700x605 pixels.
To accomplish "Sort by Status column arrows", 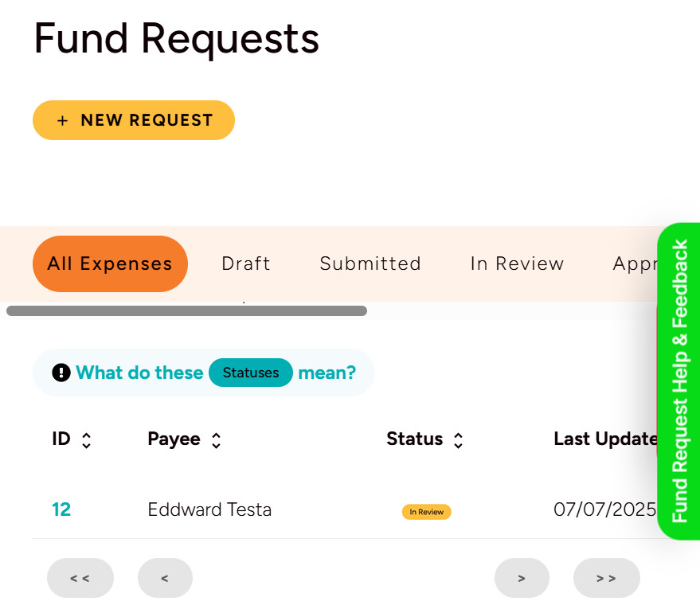I will click(458, 440).
